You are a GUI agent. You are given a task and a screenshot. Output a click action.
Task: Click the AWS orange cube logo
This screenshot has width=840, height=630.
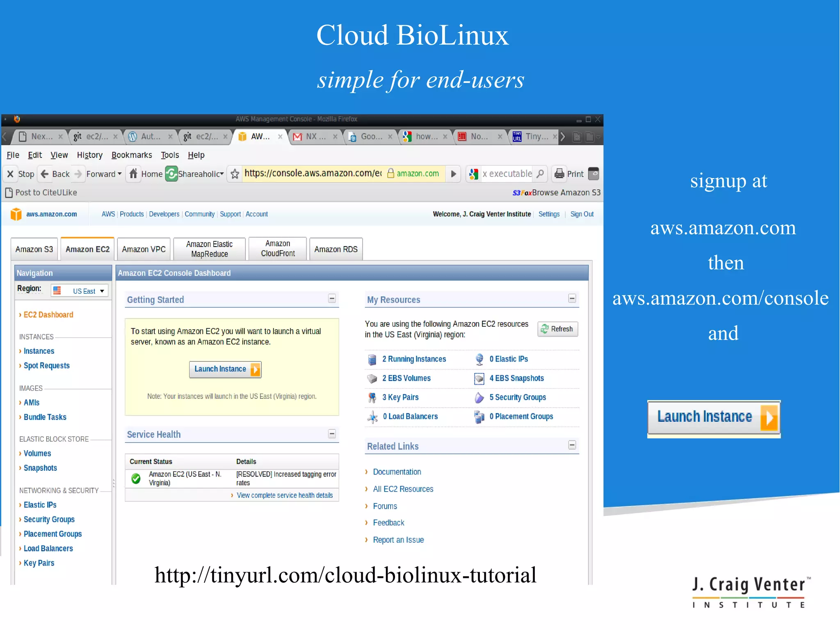[16, 214]
